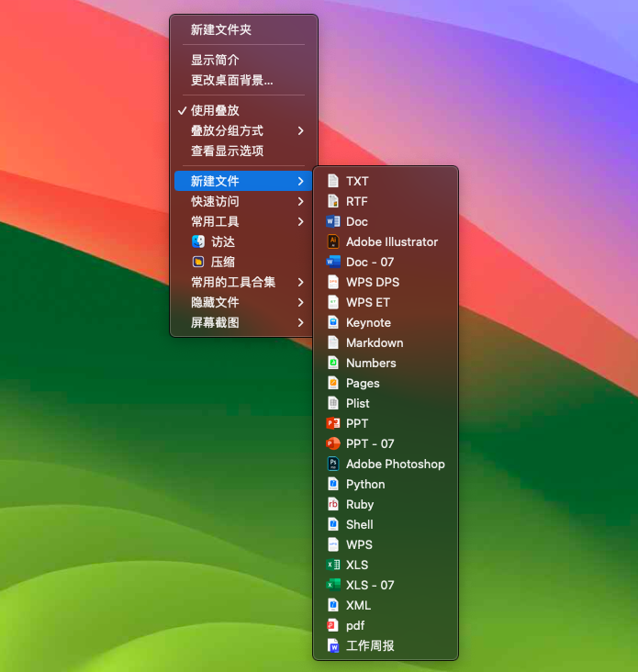Click the PowerPoint icon beside PPT
The image size is (638, 672).
tap(333, 423)
